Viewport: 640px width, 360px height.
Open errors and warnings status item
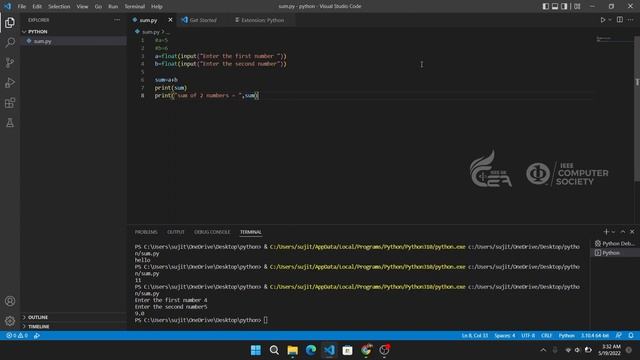click(17, 336)
